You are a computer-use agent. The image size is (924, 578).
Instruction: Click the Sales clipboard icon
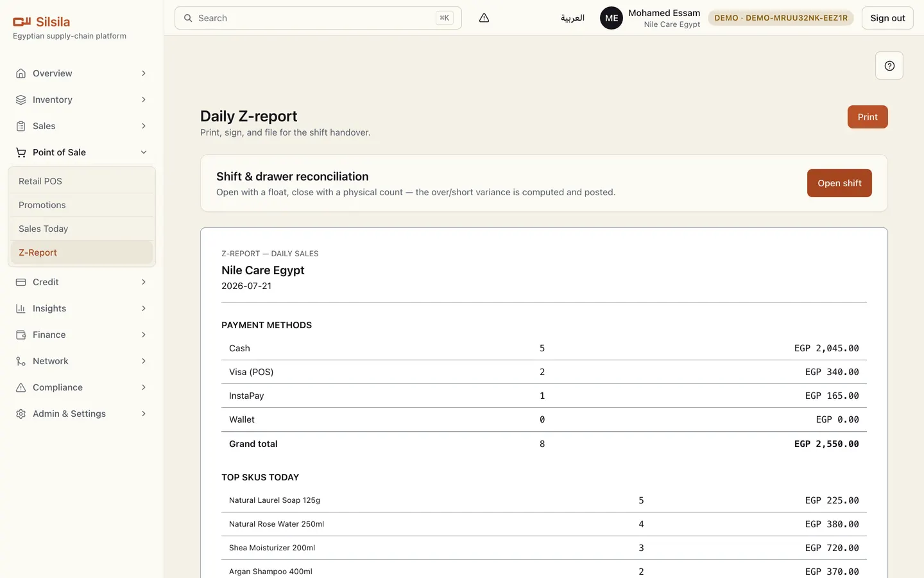[x=21, y=126]
